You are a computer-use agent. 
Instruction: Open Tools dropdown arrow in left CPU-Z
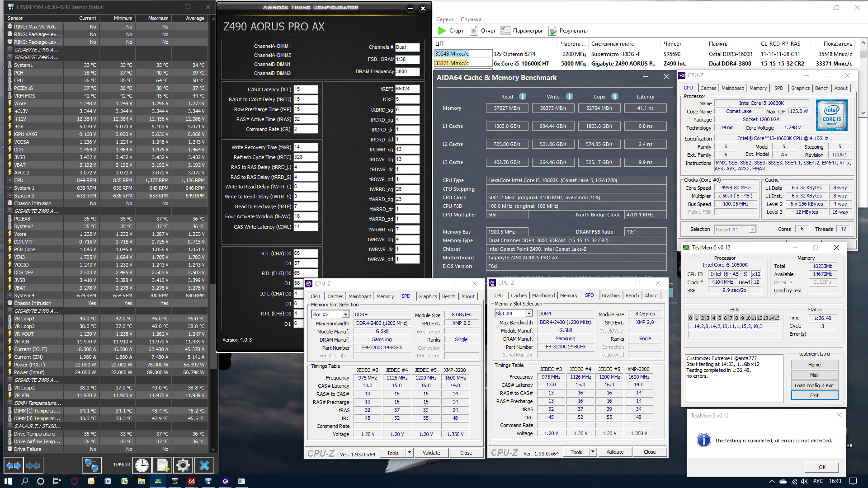click(409, 452)
